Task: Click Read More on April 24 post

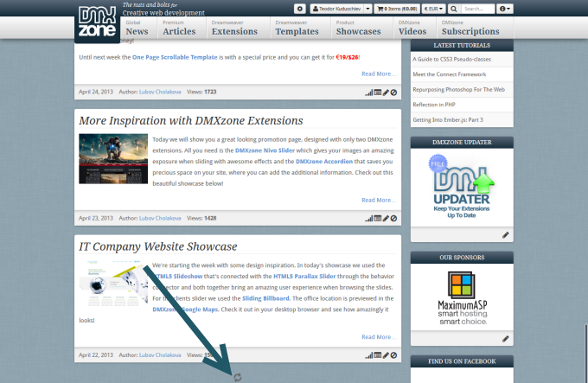Action: coord(379,73)
